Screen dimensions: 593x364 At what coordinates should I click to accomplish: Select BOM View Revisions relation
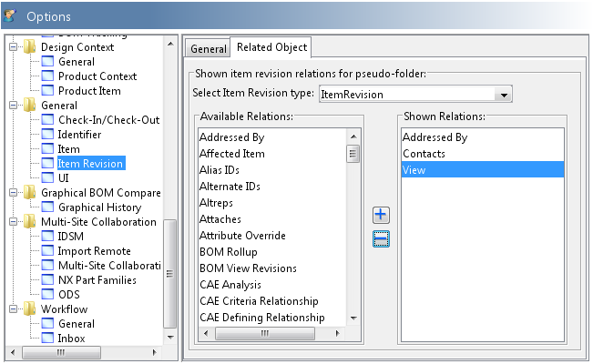click(248, 268)
